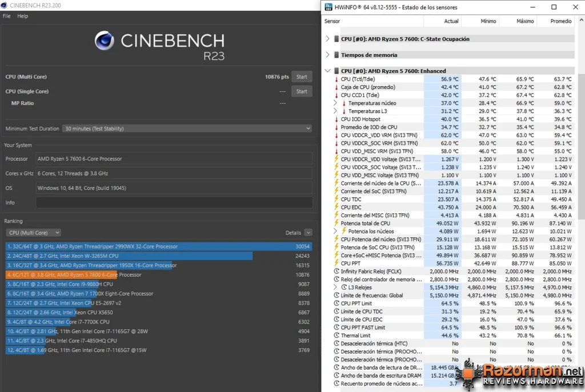
Task: Click lightning icon next to Potencia total de CPU
Action: [336, 223]
